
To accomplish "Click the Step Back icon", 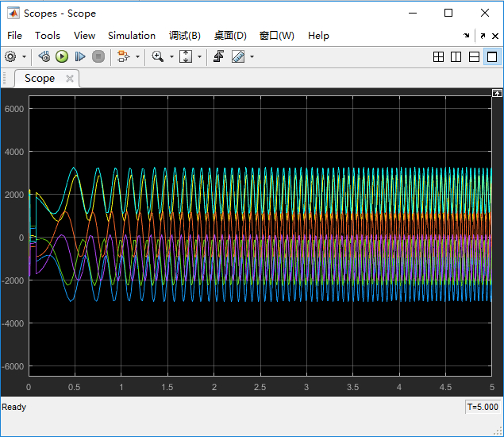I will pyautogui.click(x=44, y=56).
